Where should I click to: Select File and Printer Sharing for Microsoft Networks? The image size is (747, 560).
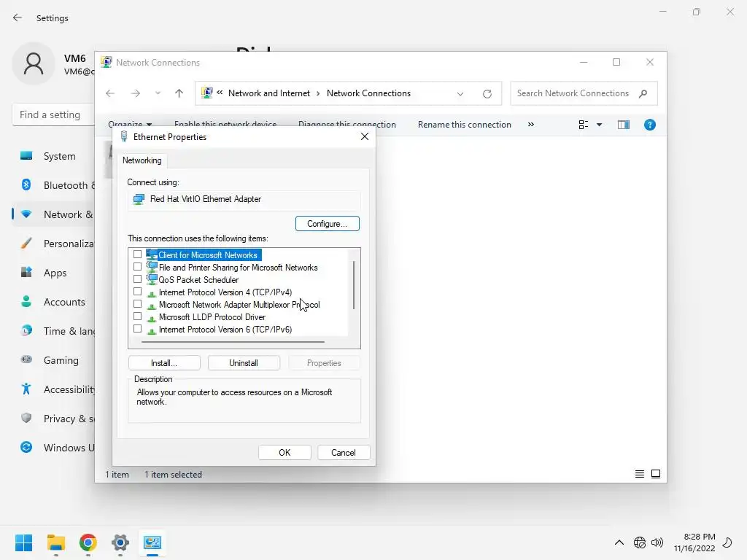click(x=239, y=268)
